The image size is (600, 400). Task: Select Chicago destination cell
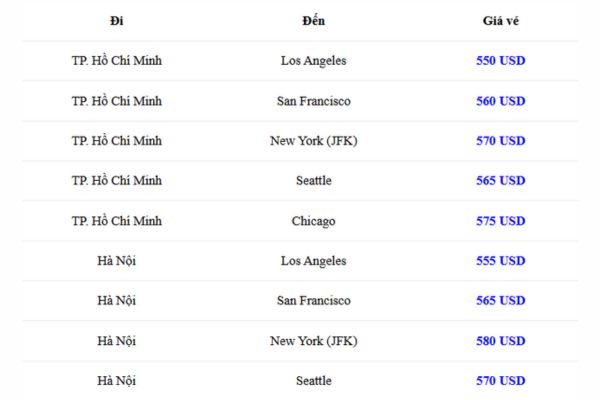click(x=313, y=221)
